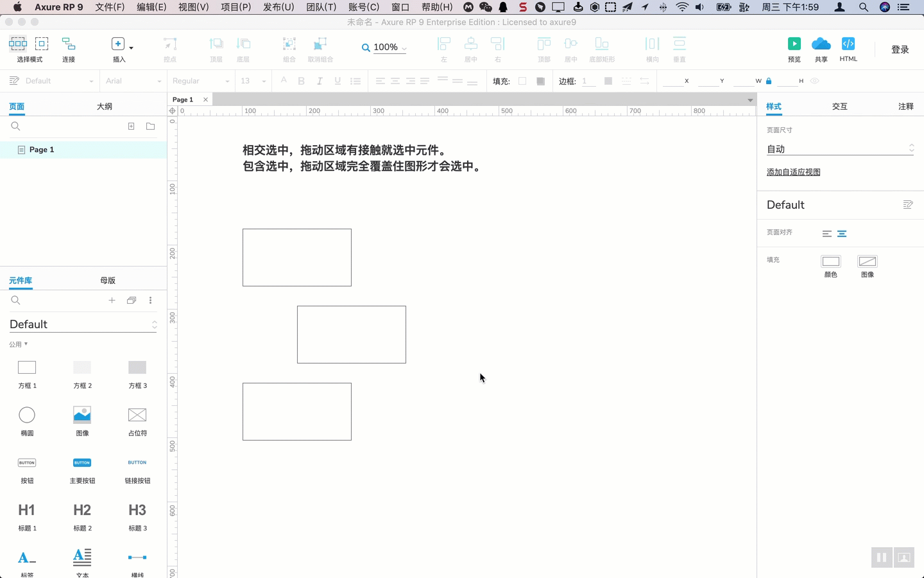Distribute horizontally with 横向 icon
924x578 pixels.
[x=652, y=44]
